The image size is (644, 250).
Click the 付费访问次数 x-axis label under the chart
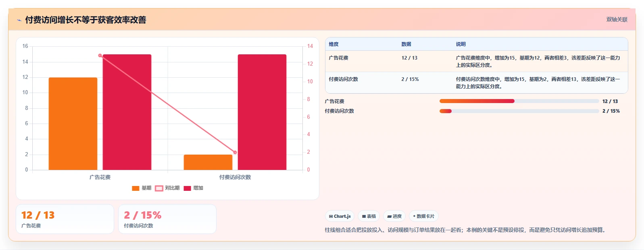[x=235, y=177]
